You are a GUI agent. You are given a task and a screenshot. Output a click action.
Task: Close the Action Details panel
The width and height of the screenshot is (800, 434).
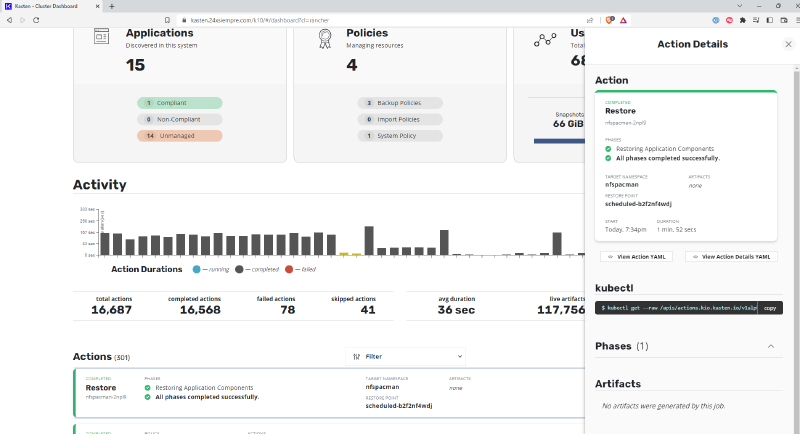(x=788, y=44)
